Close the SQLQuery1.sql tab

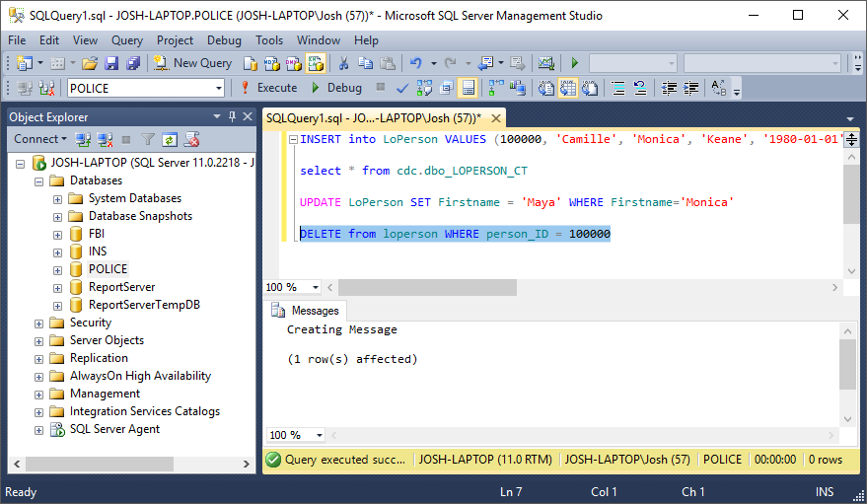pos(496,118)
